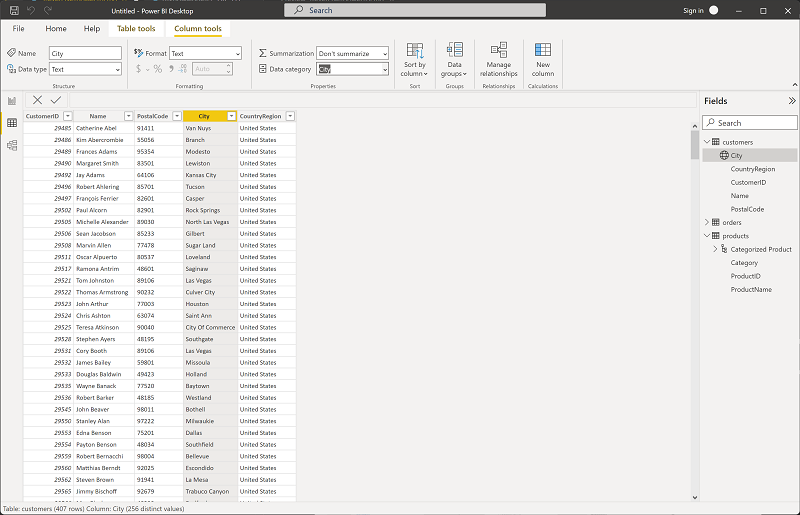Click the Fields pane Search box
The image size is (800, 515).
coord(749,122)
